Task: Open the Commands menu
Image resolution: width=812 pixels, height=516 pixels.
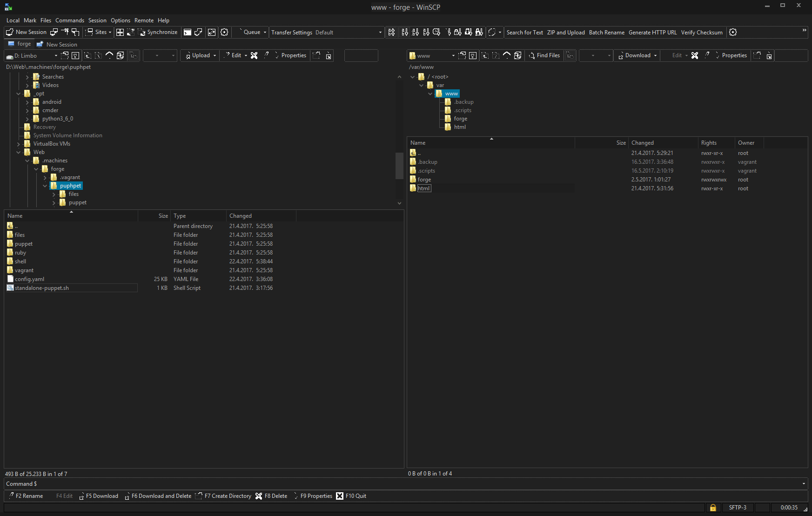Action: [70, 20]
